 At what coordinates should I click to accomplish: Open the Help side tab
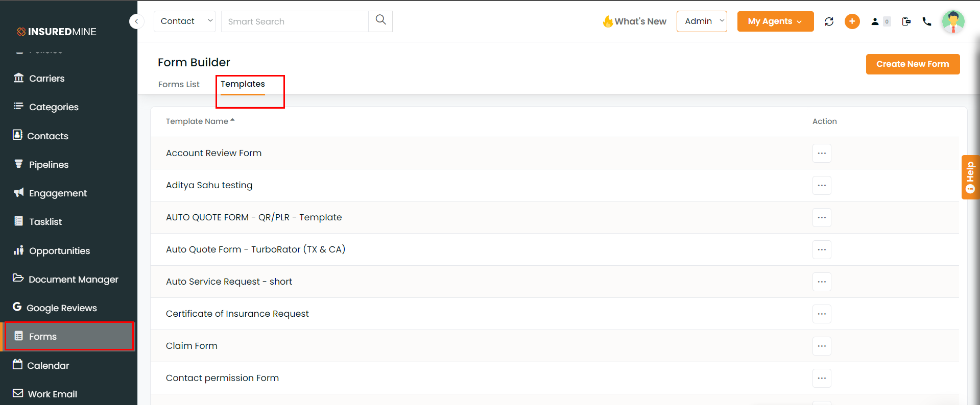(970, 177)
